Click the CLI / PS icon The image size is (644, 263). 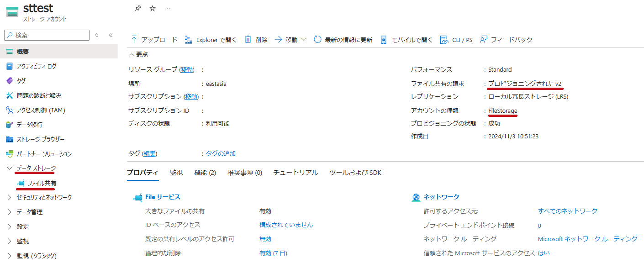point(444,40)
